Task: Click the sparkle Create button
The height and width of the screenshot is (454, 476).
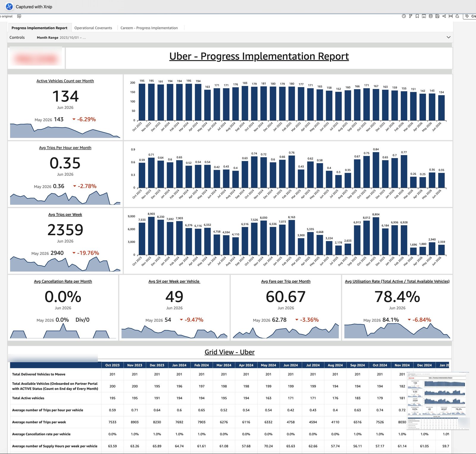Action: pyautogui.click(x=470, y=16)
